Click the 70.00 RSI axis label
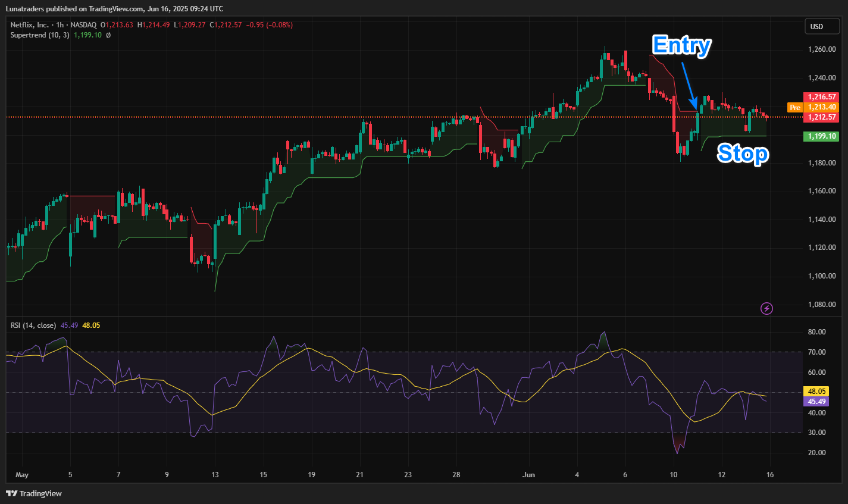 [816, 352]
